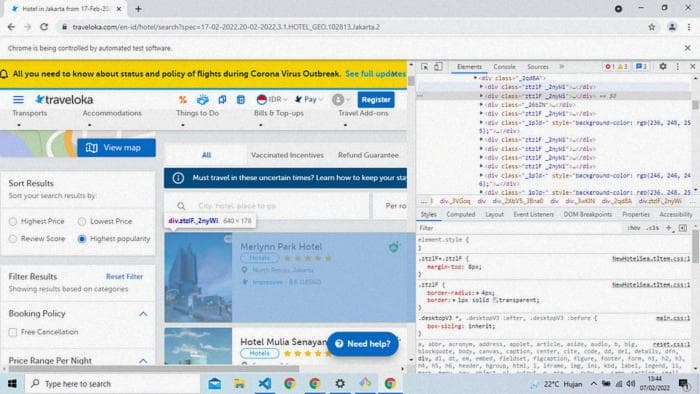
Task: Open DevTools three-dot customize menu
Action: [678, 66]
